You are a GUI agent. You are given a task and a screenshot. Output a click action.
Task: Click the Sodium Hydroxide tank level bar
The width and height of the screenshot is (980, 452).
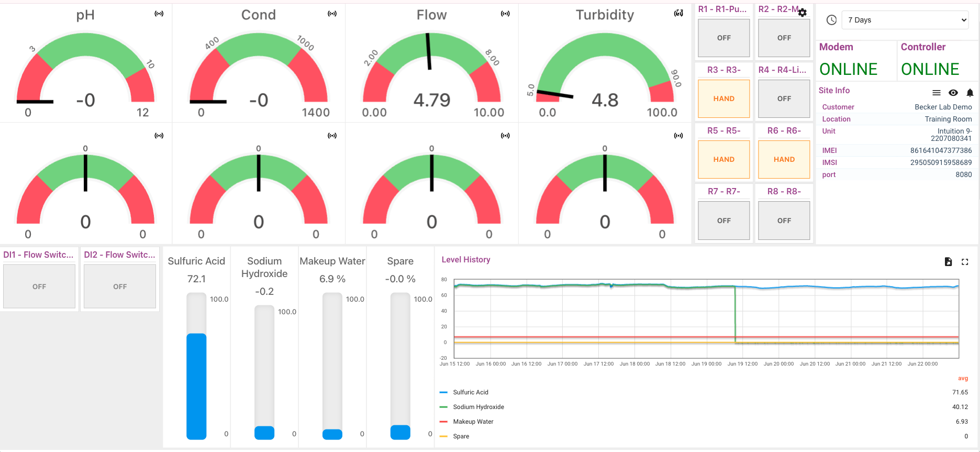click(264, 372)
